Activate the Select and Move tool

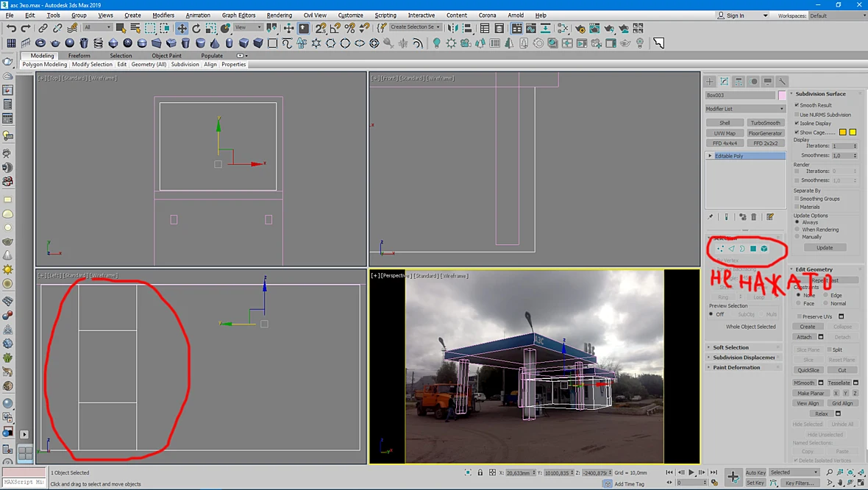click(182, 28)
